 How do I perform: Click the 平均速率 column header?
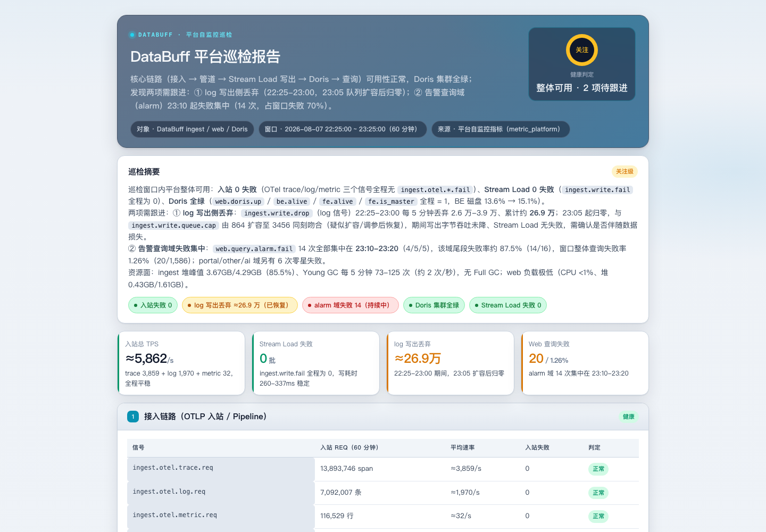[x=463, y=448]
